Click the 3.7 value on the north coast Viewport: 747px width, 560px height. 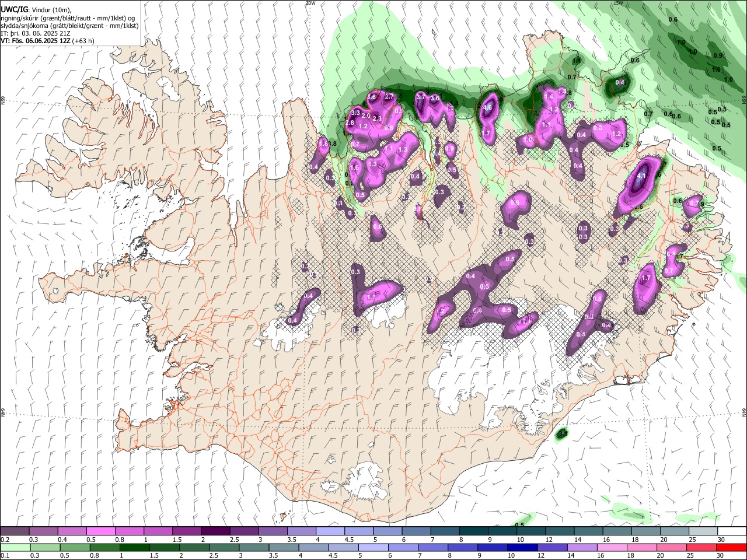tap(420, 97)
